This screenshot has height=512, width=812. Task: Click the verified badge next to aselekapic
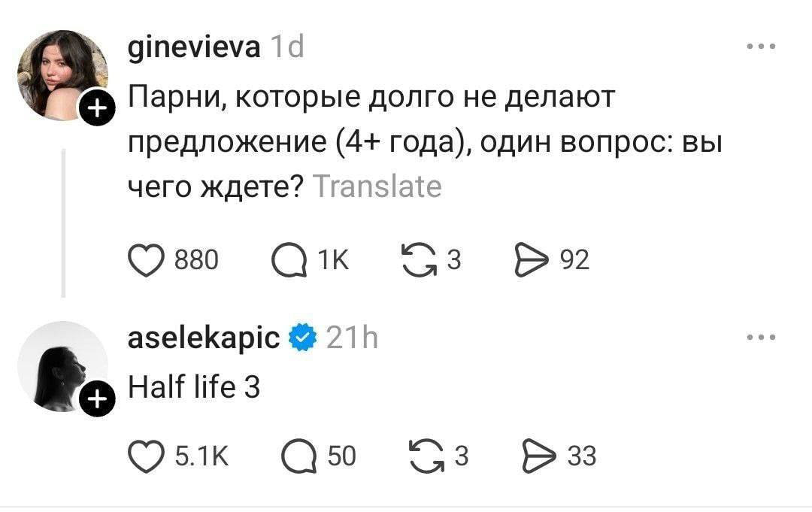301,337
